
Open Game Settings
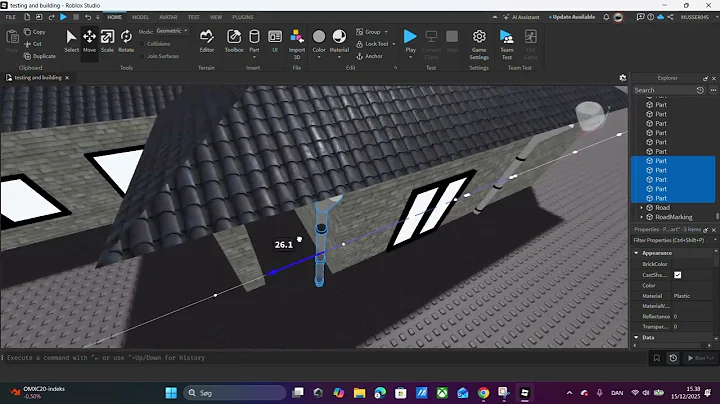pyautogui.click(x=479, y=44)
